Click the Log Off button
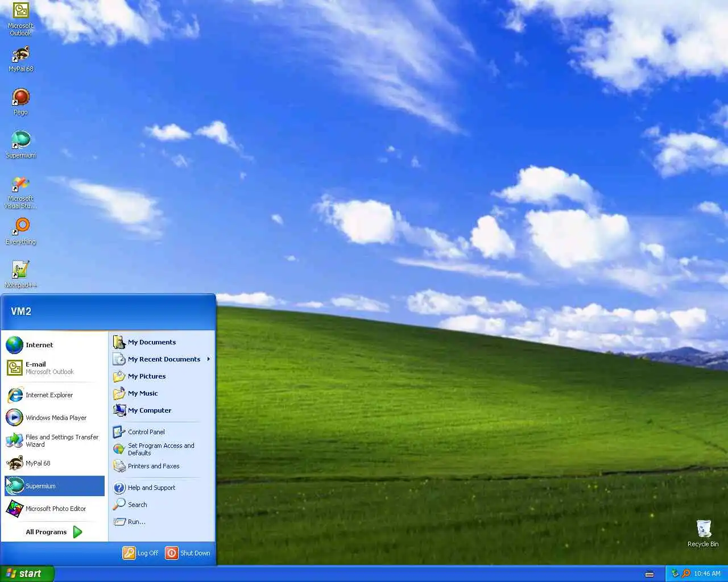 click(x=140, y=553)
